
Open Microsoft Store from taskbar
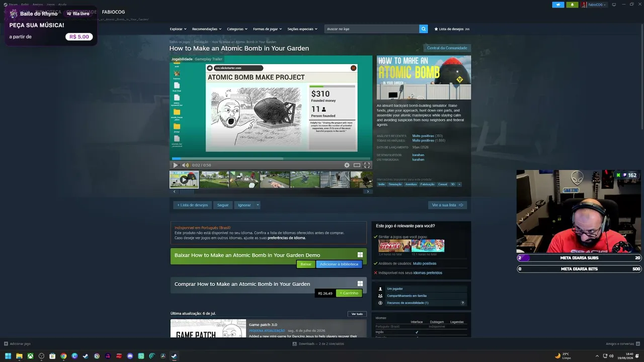pos(52,356)
